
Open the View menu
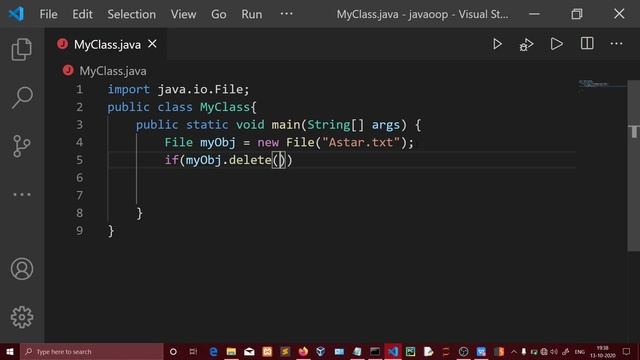pyautogui.click(x=183, y=14)
